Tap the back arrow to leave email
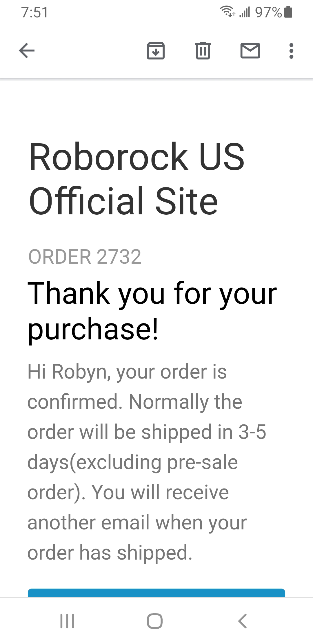 pos(27,51)
